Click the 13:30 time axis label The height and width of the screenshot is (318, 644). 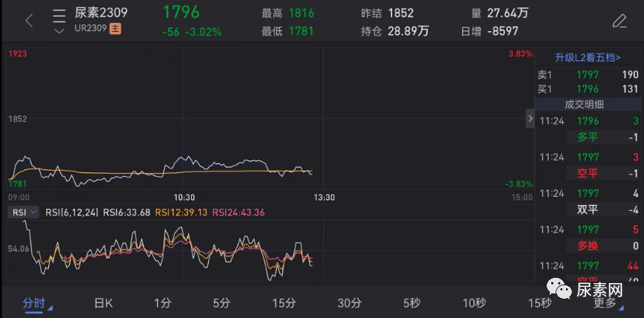click(x=325, y=198)
